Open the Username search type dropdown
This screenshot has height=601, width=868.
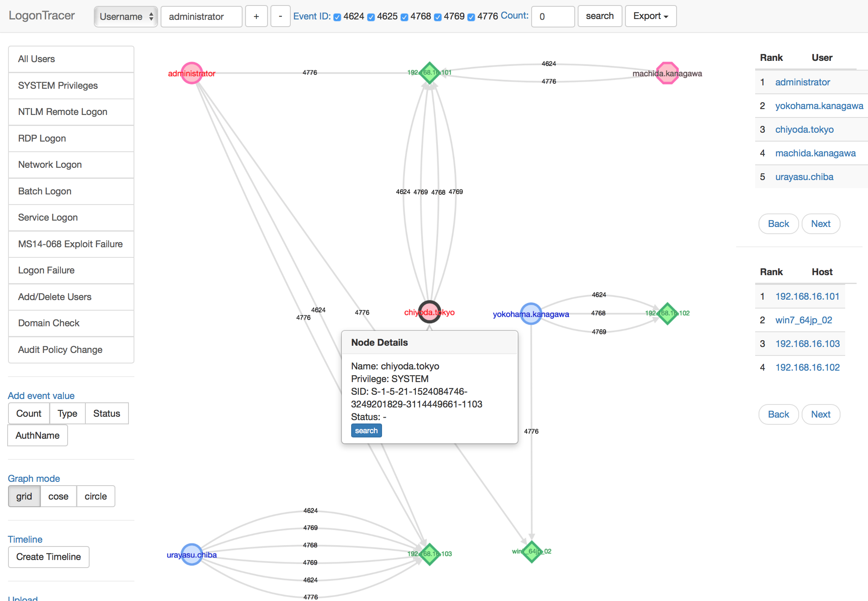(x=126, y=16)
